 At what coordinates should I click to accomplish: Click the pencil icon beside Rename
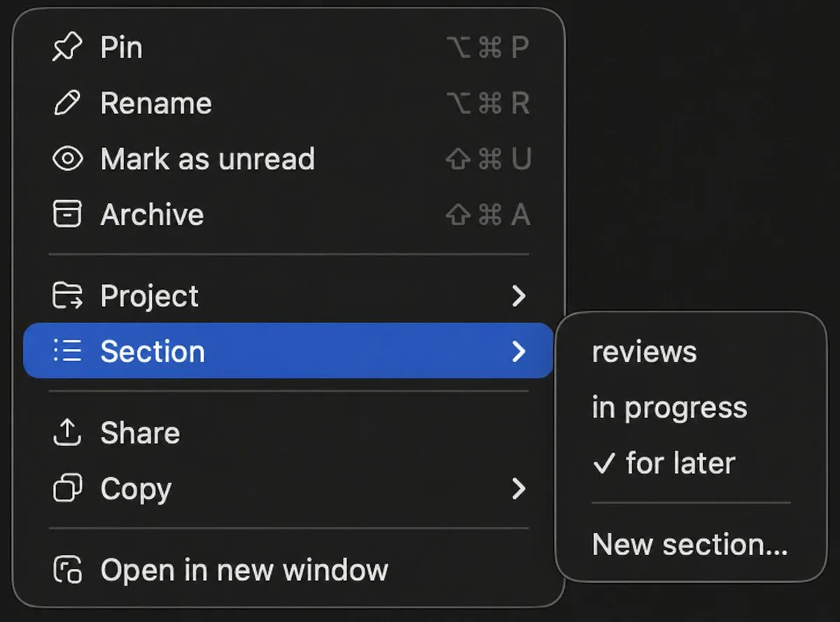pos(67,104)
